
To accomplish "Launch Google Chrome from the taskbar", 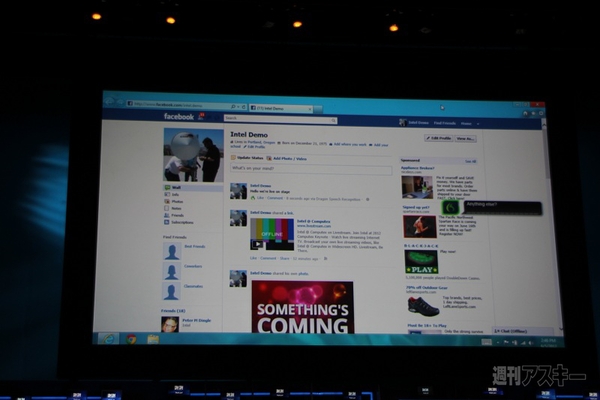I will pos(131,339).
